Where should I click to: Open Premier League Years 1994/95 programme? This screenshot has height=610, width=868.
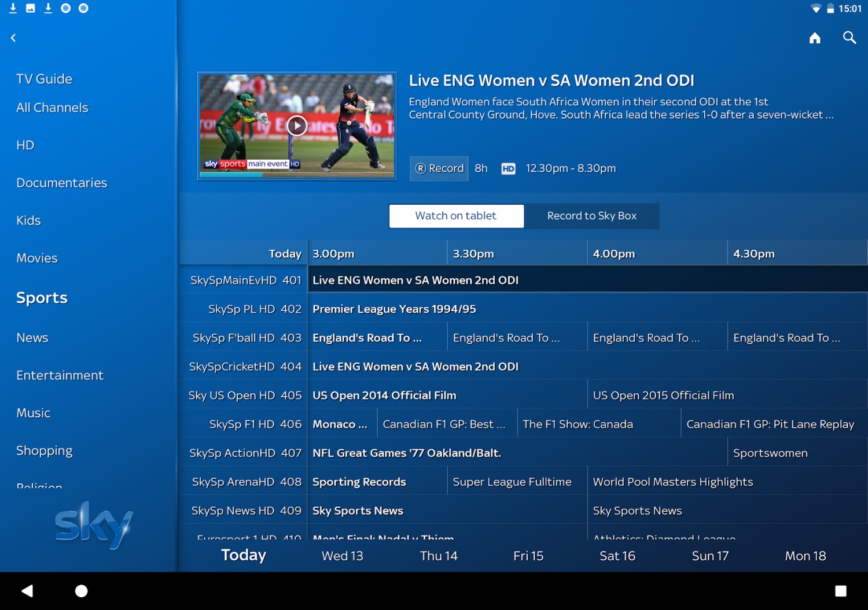587,309
